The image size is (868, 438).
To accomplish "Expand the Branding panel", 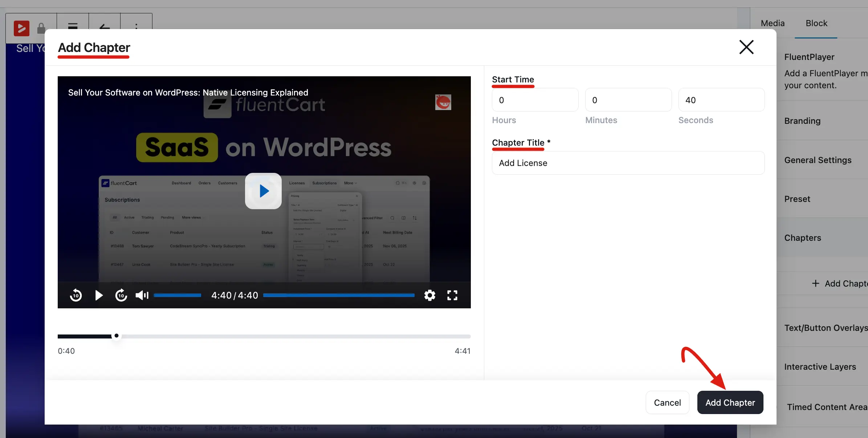I will pyautogui.click(x=822, y=121).
